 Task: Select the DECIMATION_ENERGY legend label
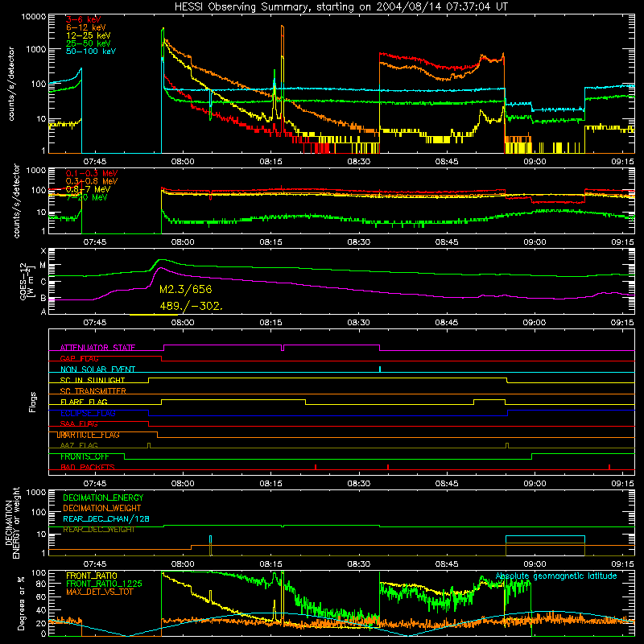[103, 497]
